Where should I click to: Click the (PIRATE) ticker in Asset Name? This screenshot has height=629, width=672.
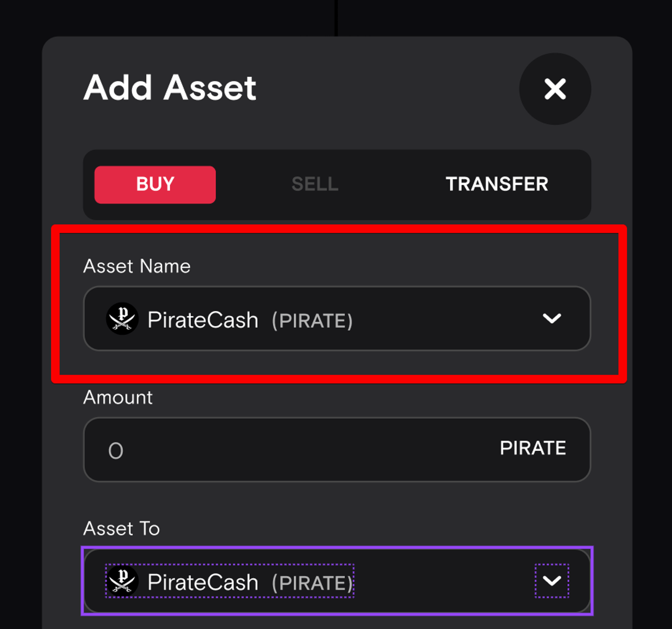pyautogui.click(x=312, y=321)
